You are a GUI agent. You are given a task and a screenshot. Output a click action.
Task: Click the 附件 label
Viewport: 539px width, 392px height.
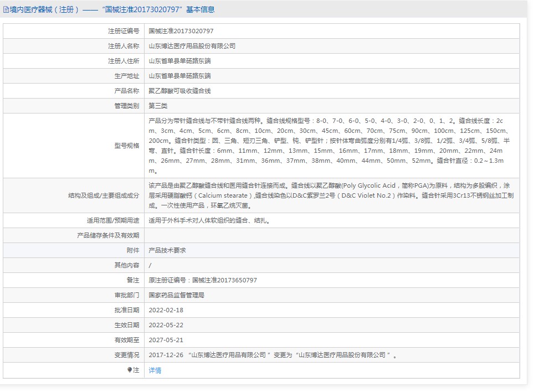click(133, 250)
